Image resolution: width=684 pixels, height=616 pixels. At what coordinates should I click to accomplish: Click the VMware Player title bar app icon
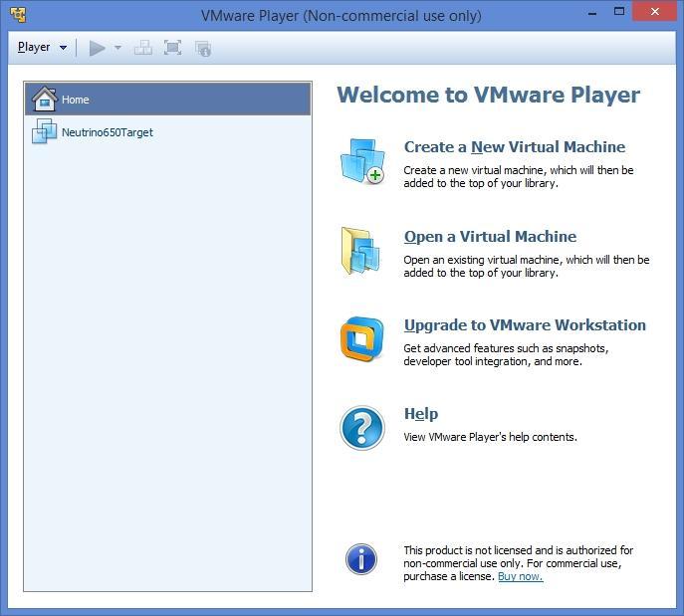[x=18, y=15]
